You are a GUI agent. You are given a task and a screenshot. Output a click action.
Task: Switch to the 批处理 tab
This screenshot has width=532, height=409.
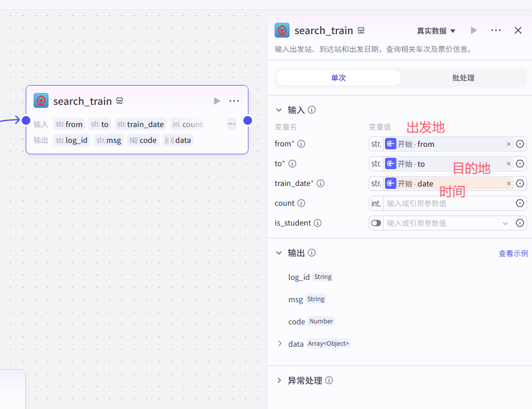(463, 78)
